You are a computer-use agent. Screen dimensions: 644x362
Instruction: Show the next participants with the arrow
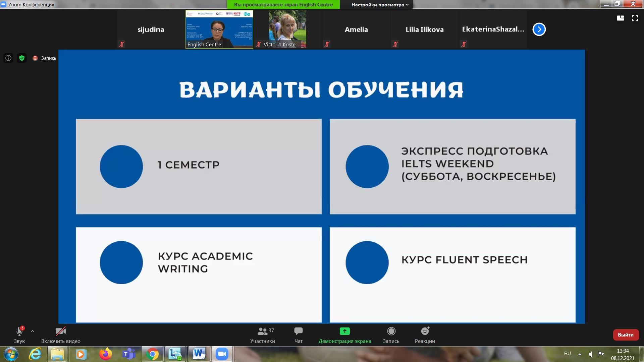(539, 29)
